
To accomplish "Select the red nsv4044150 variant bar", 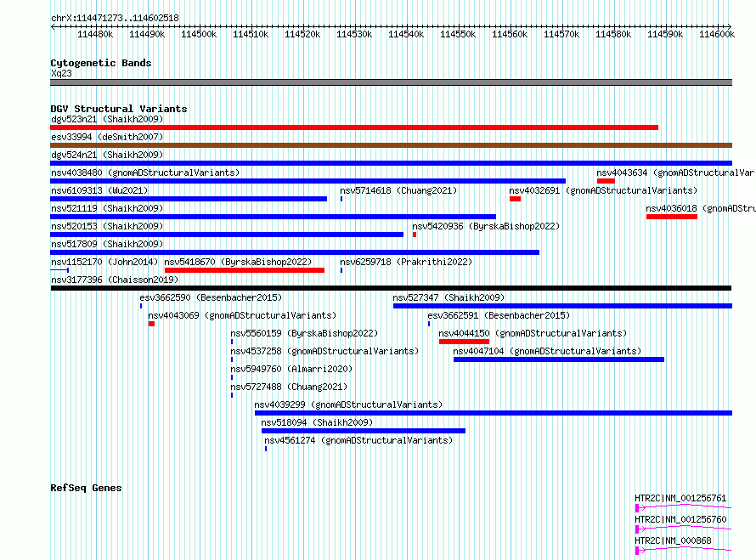I will coord(464,342).
